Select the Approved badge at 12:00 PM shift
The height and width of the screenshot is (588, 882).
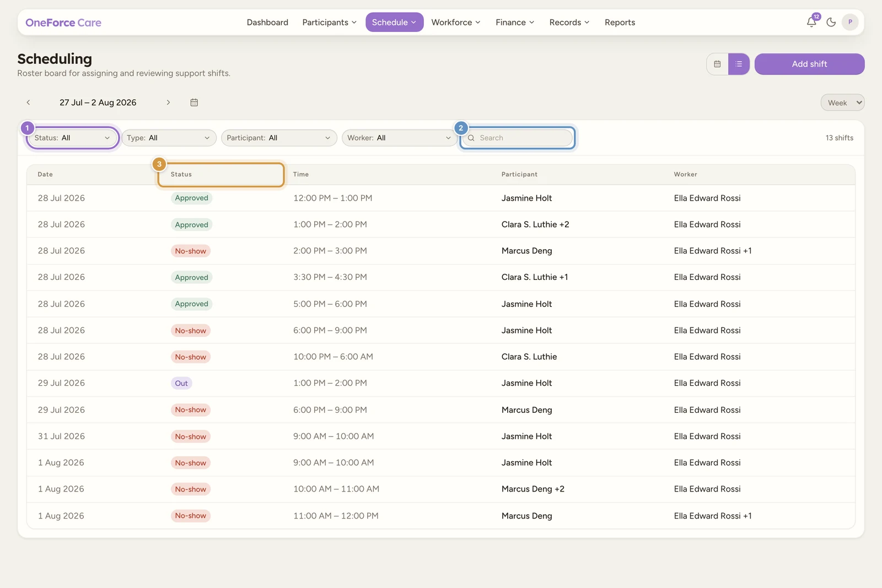[191, 198]
